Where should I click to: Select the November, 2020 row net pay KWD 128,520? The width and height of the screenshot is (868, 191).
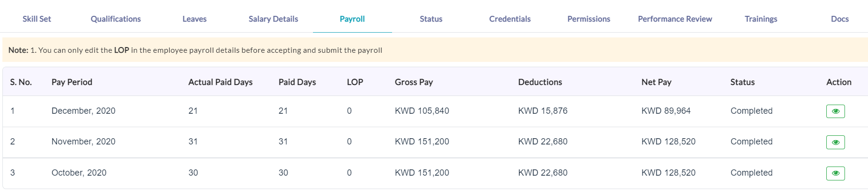(668, 142)
